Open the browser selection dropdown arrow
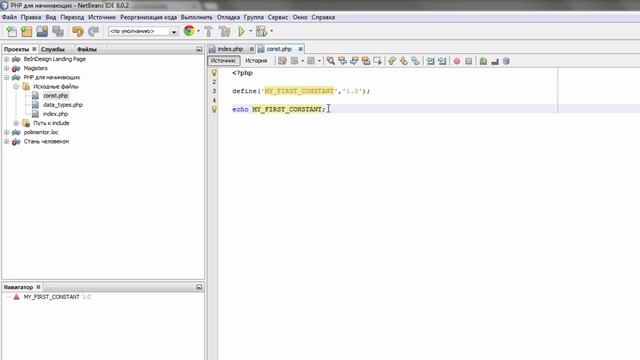Image resolution: width=640 pixels, height=360 pixels. [198, 31]
